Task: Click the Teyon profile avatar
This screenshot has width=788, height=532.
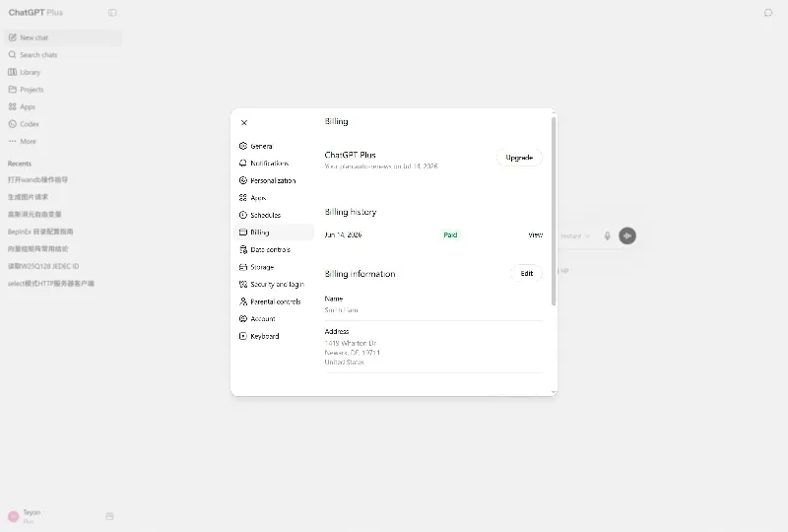Action: 14,516
